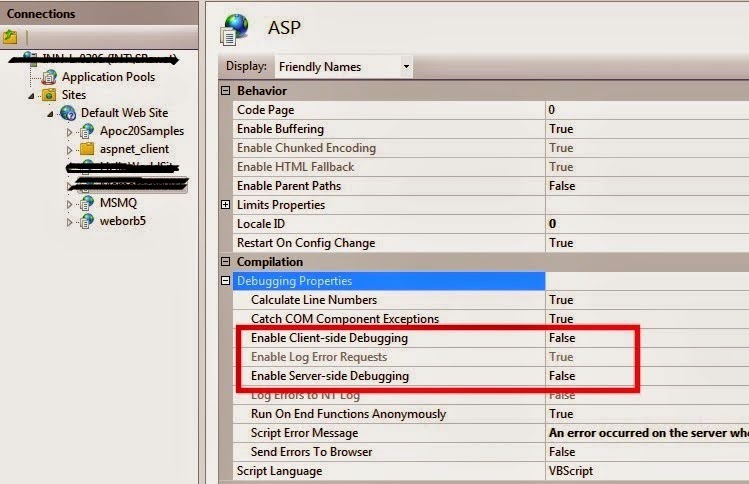Expand the Limits Properties group

click(x=225, y=204)
